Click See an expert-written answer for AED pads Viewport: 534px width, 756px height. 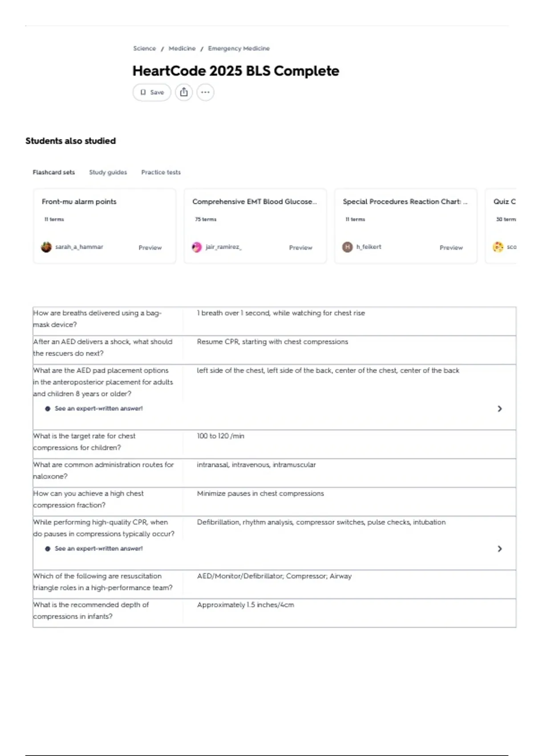click(x=98, y=408)
